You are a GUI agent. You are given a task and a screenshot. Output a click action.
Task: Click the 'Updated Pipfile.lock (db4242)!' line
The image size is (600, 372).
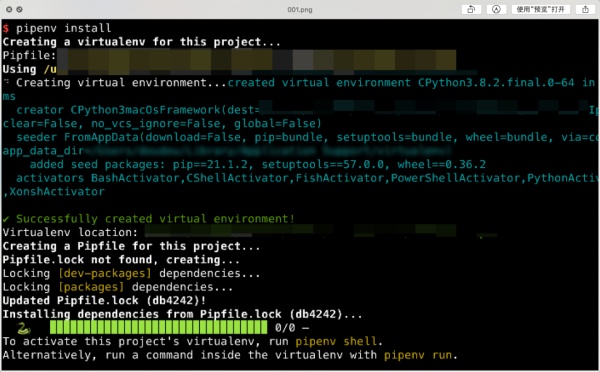[x=104, y=301]
